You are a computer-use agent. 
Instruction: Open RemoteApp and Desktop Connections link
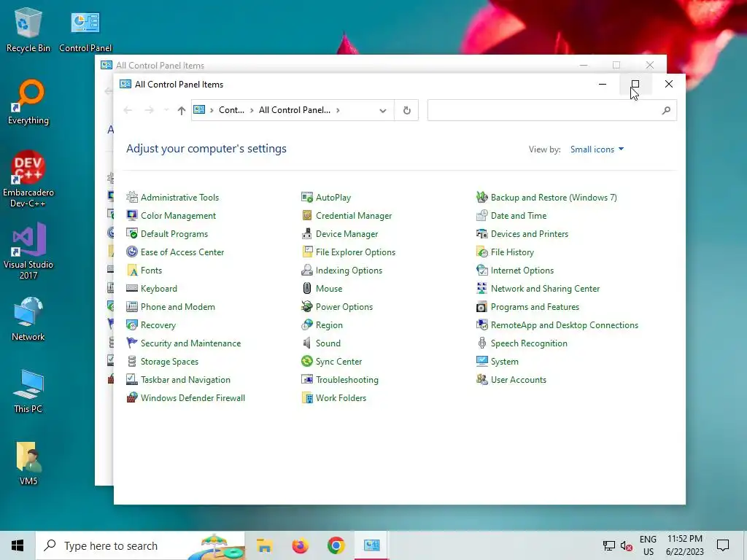click(x=564, y=324)
